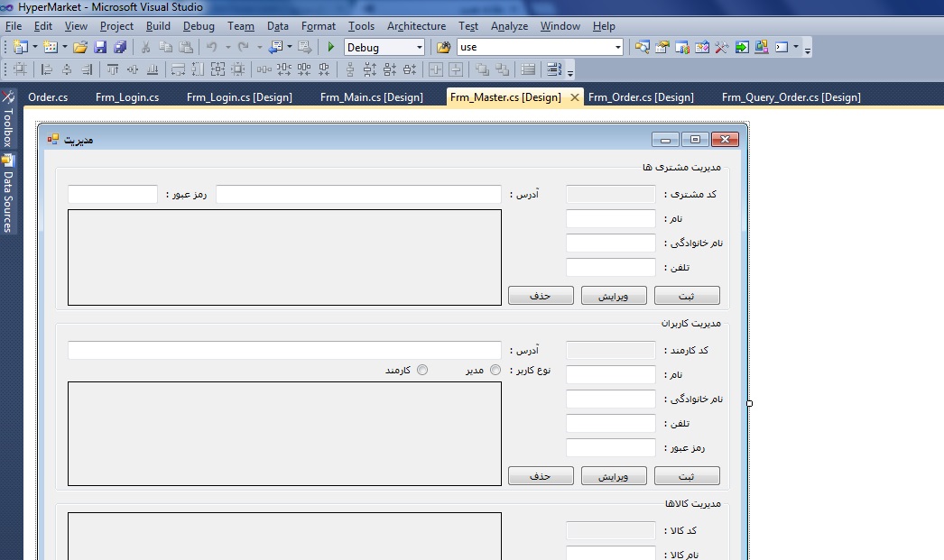This screenshot has width=944, height=560.
Task: Select the کارمند radio button
Action: click(x=421, y=370)
